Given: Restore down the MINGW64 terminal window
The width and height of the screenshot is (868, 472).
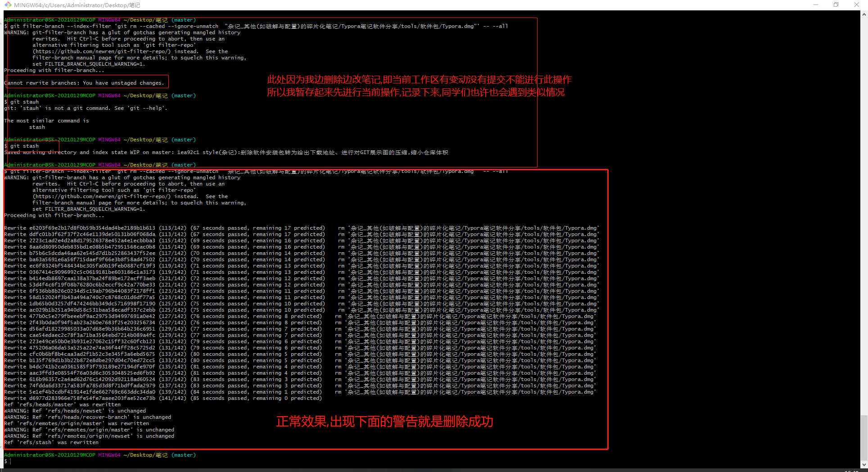Looking at the screenshot, I should coord(836,5).
